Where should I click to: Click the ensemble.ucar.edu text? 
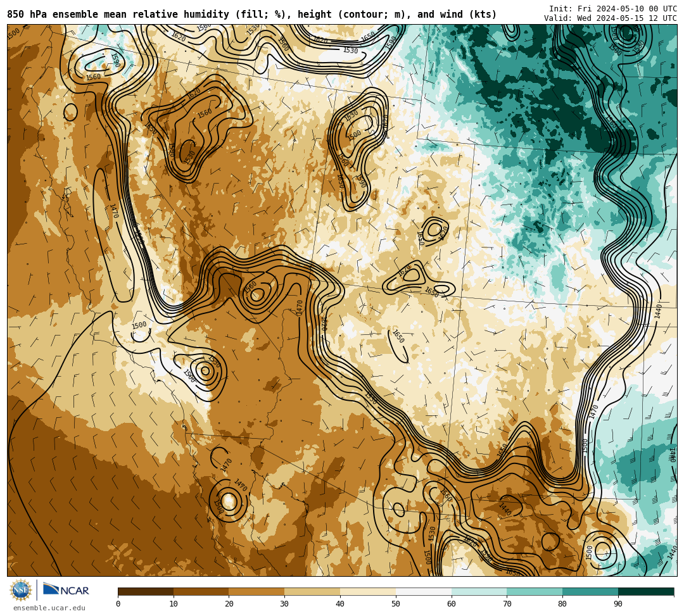pyautogui.click(x=49, y=608)
